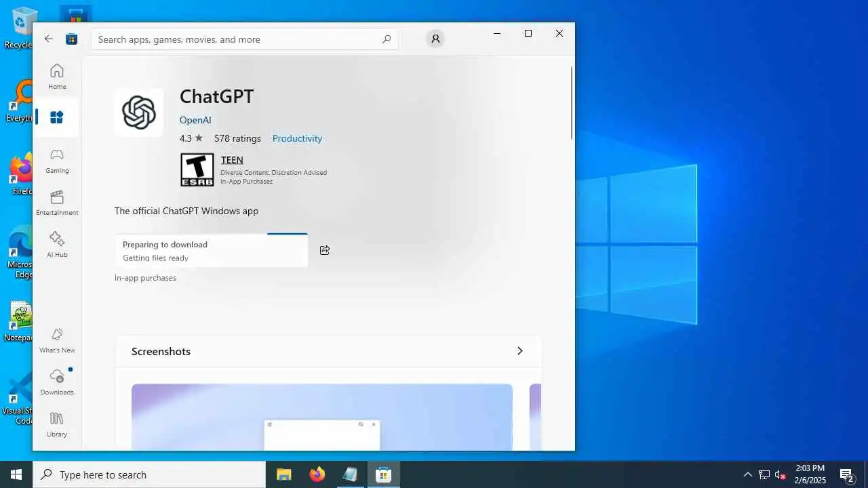The width and height of the screenshot is (868, 488).
Task: Open Downloads in the sidebar
Action: point(57,382)
